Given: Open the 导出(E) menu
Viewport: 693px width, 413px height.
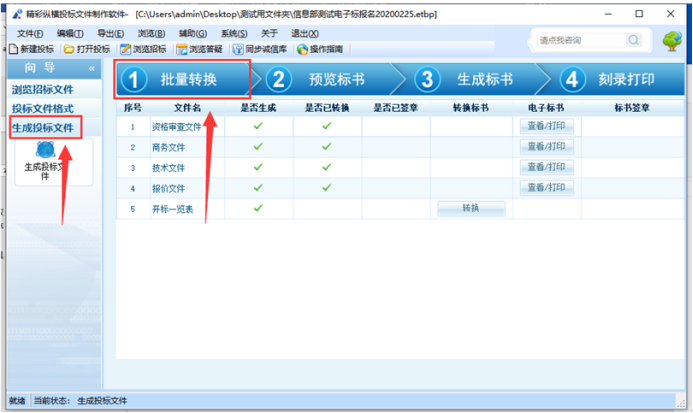Looking at the screenshot, I should click(110, 34).
